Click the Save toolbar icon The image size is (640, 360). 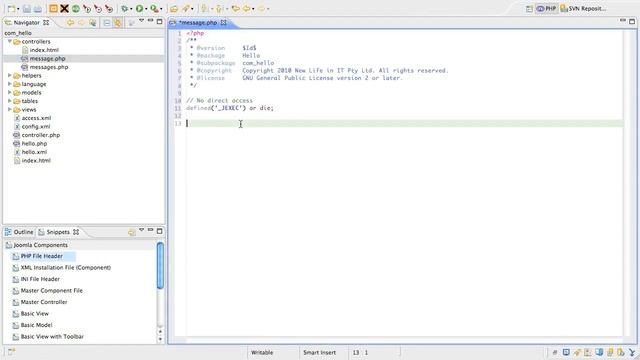click(27, 8)
